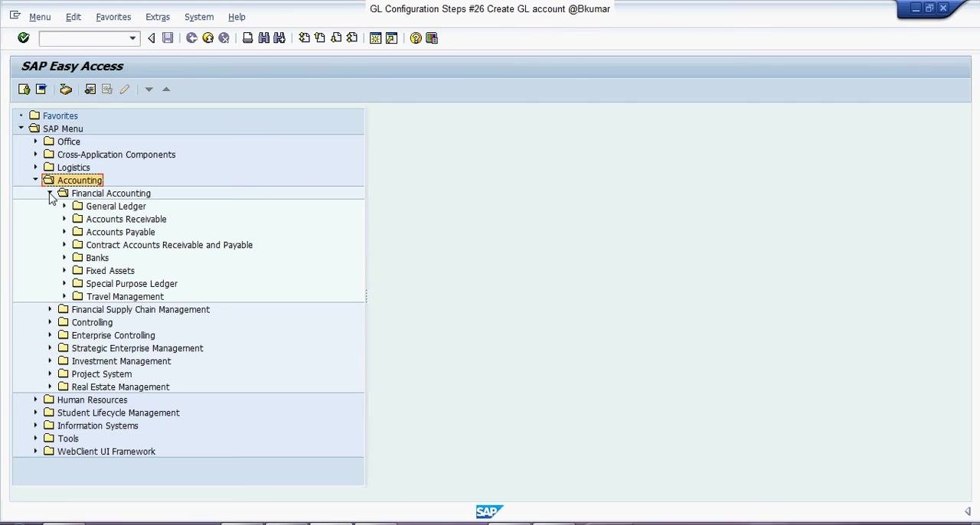Click the Create New Session icon

coord(375,38)
